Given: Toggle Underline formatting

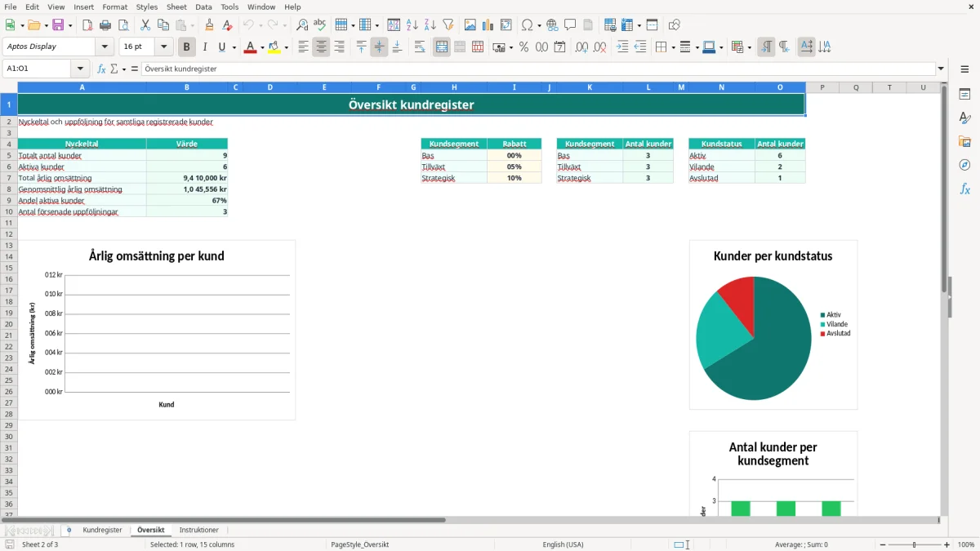Looking at the screenshot, I should coord(221,47).
